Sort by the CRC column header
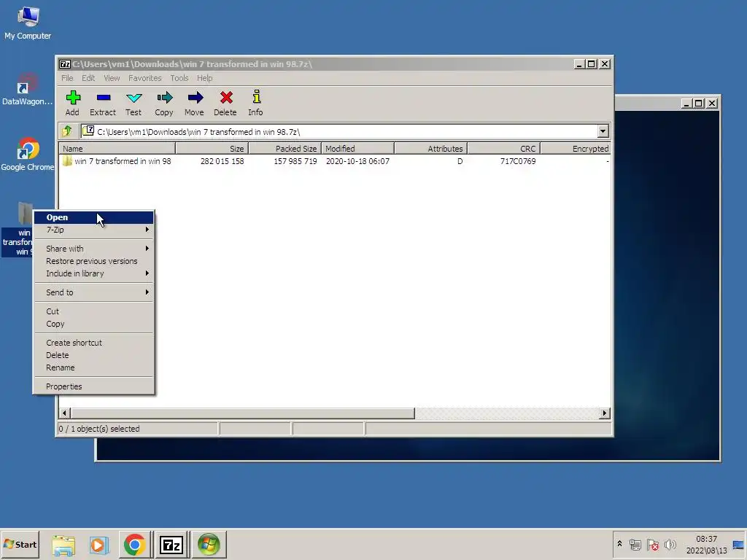 [503, 149]
